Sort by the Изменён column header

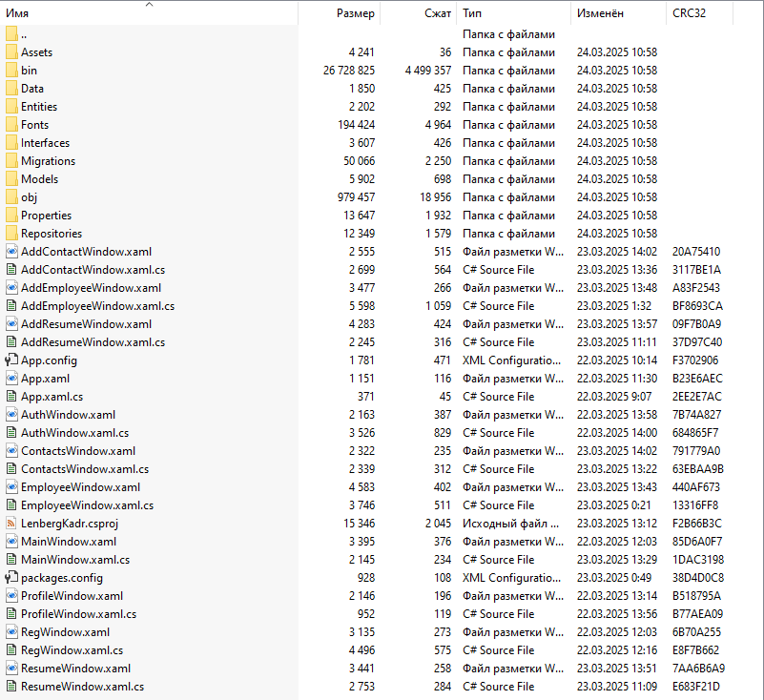600,13
